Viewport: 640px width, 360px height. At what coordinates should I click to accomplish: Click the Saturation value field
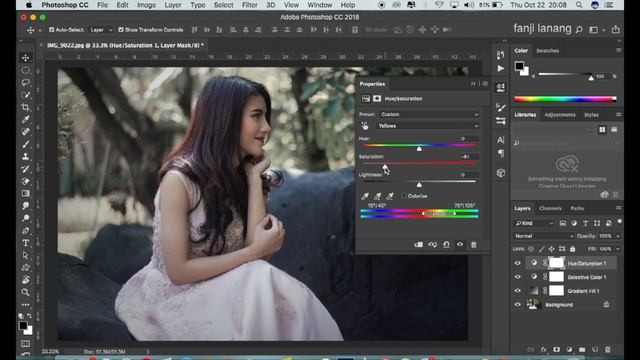(x=469, y=157)
